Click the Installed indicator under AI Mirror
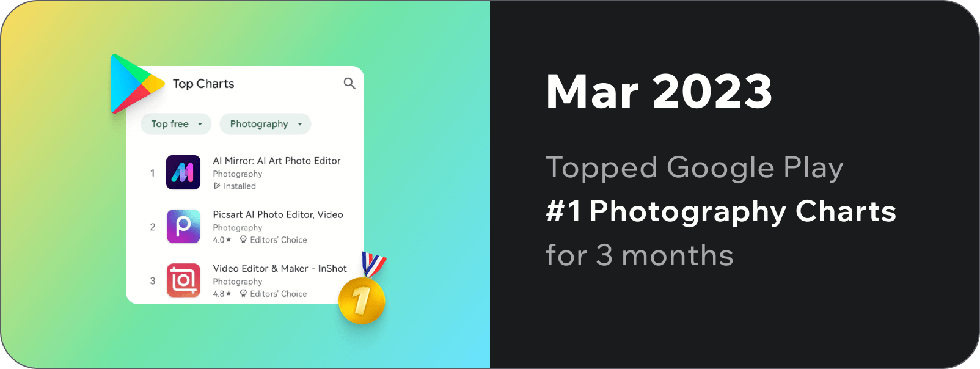The image size is (980, 369). [x=235, y=186]
